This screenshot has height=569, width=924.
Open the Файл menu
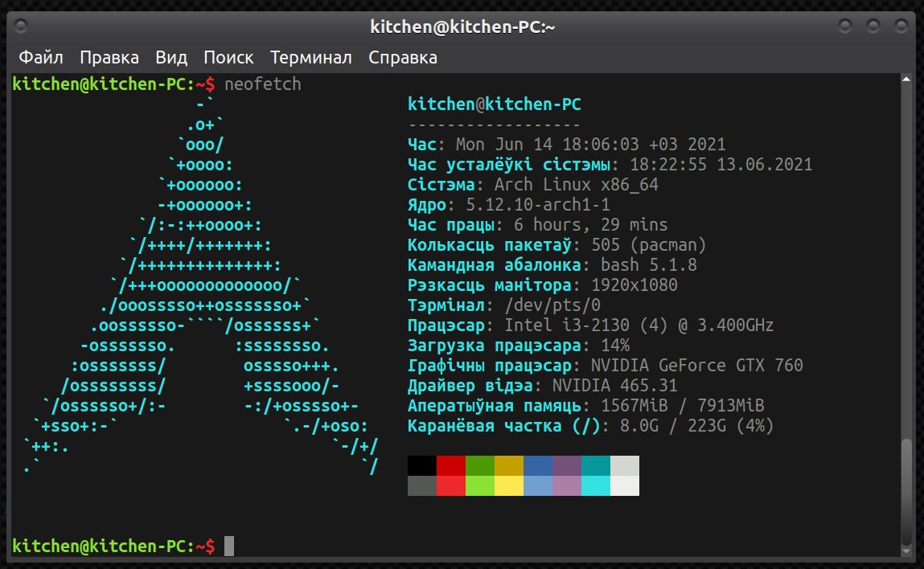click(41, 57)
